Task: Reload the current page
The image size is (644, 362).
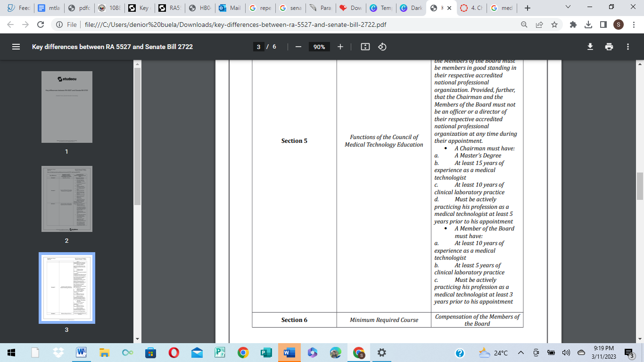Action: (41, 25)
